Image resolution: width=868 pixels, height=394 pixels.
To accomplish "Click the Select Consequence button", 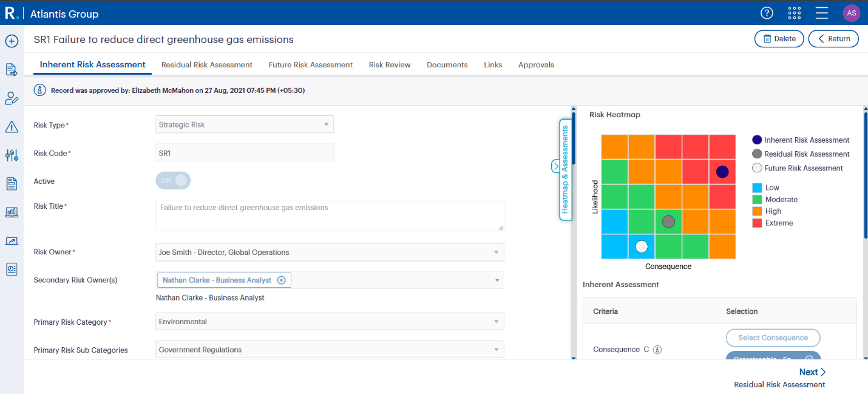I will pyautogui.click(x=773, y=338).
